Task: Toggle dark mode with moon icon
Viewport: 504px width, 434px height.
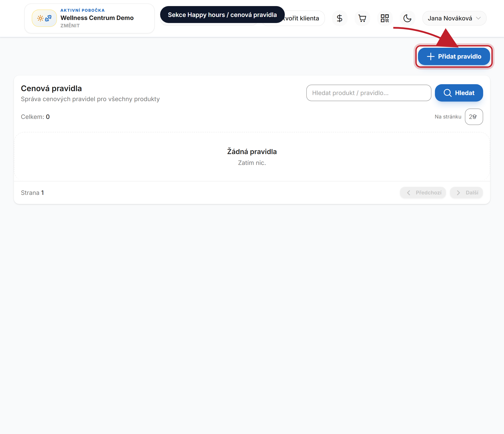Action: 407,18
